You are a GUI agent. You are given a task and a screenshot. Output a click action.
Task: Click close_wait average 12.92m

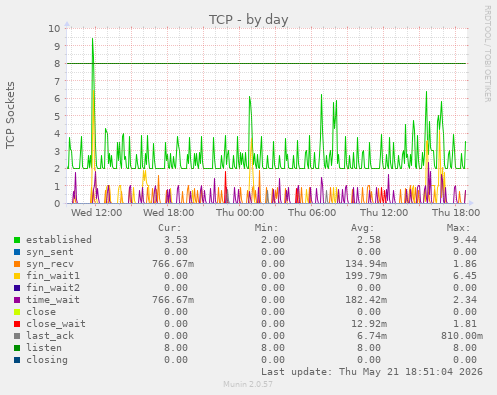coord(369,324)
